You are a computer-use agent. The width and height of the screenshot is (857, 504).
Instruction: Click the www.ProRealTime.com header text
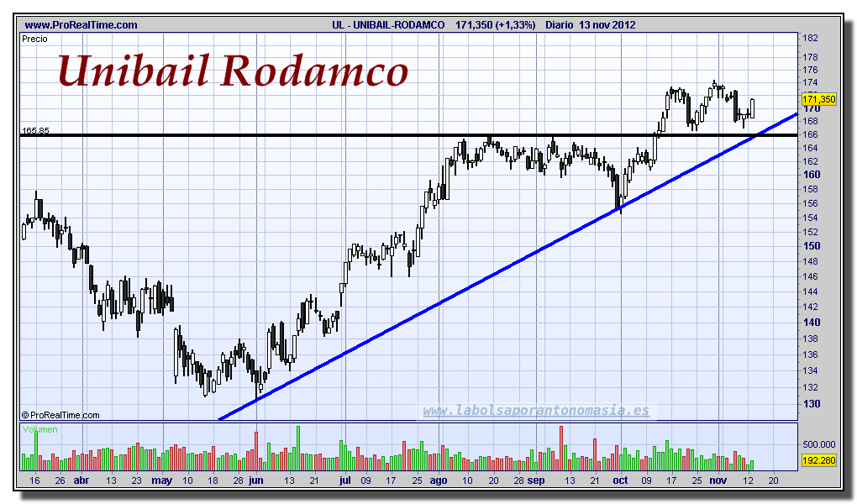[81, 25]
